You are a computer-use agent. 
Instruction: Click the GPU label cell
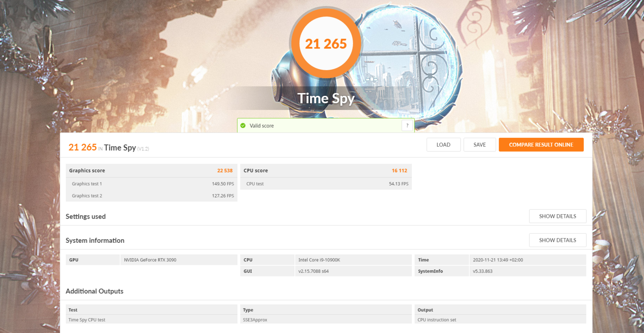(93, 260)
